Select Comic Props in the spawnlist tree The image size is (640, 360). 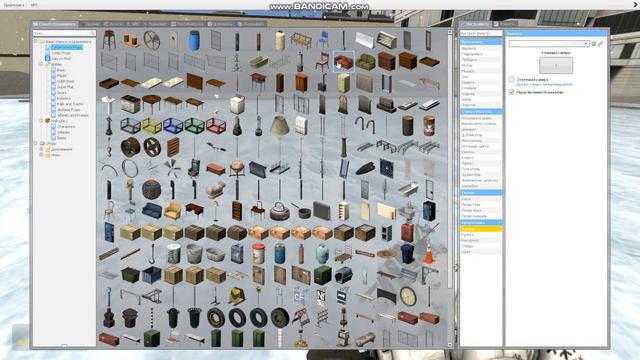pos(60,53)
